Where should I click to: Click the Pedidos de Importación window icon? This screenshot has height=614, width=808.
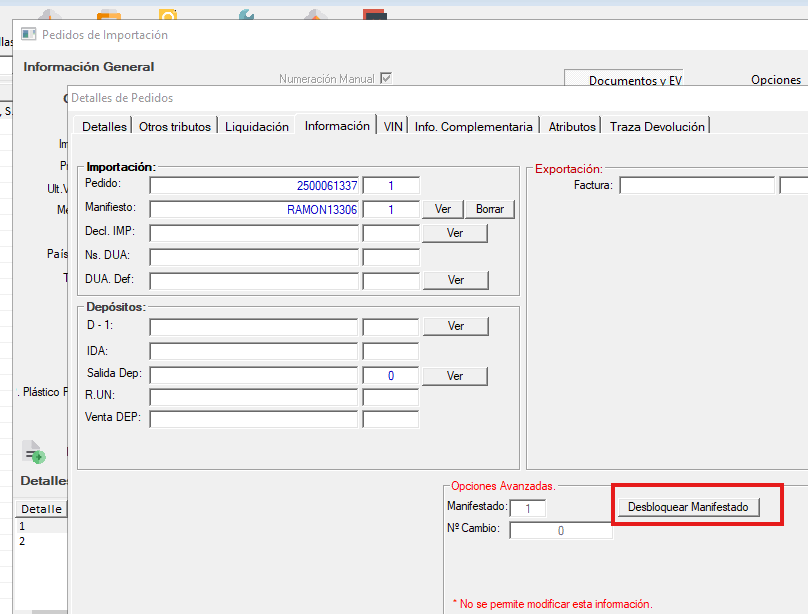point(29,35)
